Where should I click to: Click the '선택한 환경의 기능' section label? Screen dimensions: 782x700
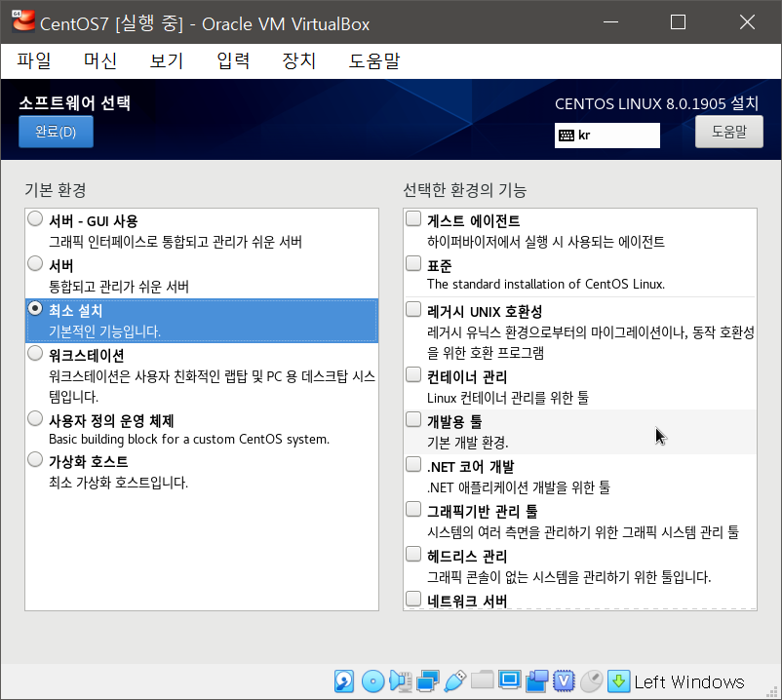[x=465, y=190]
